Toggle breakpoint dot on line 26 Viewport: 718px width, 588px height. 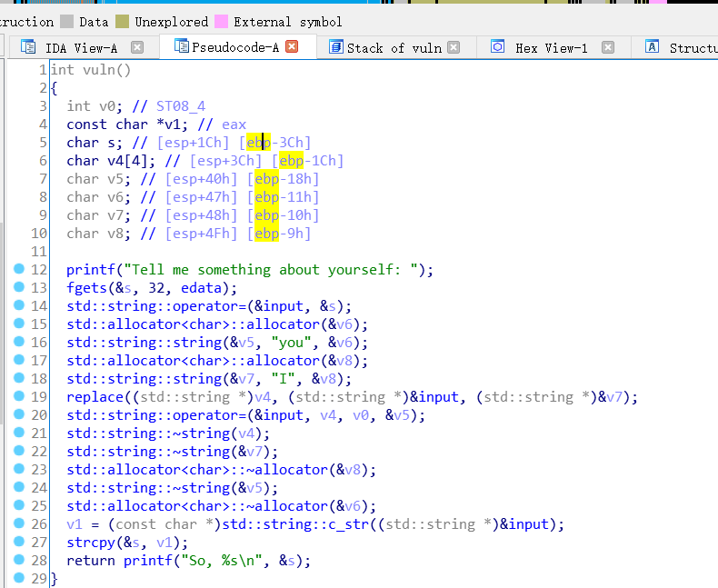pos(19,523)
